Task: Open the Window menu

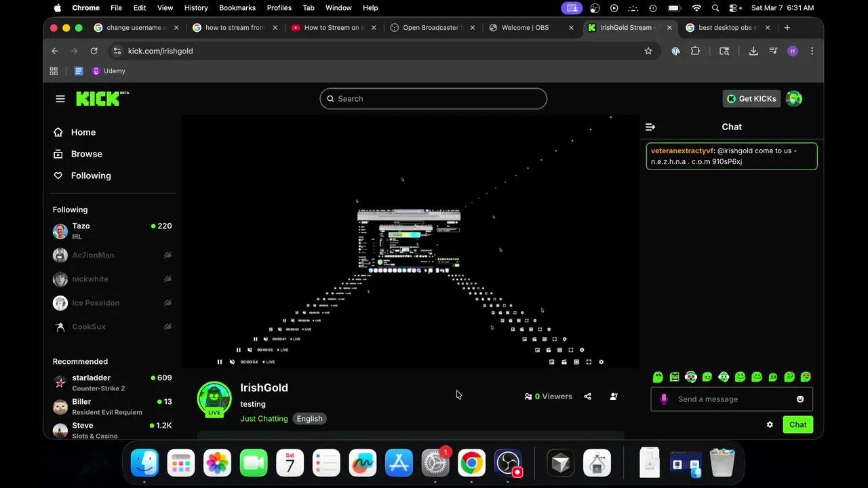Action: (338, 8)
